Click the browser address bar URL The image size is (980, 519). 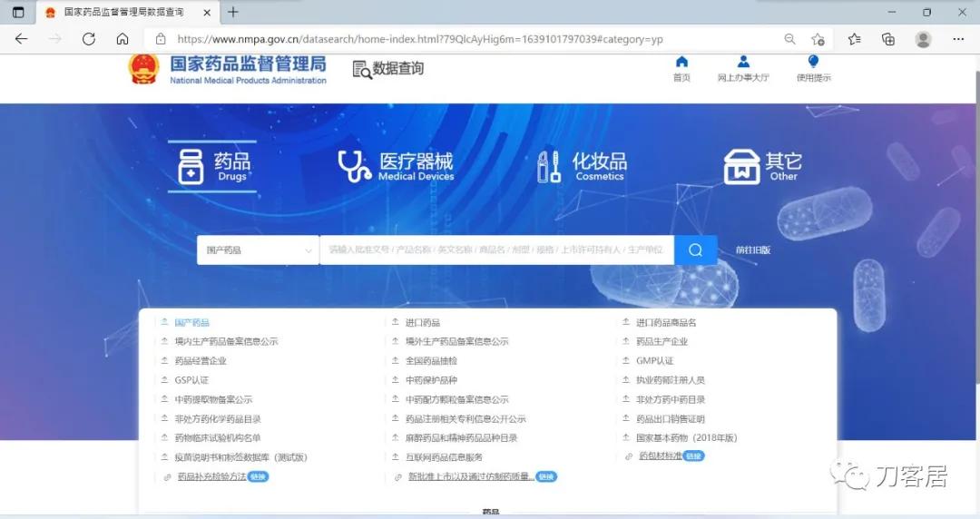point(420,39)
